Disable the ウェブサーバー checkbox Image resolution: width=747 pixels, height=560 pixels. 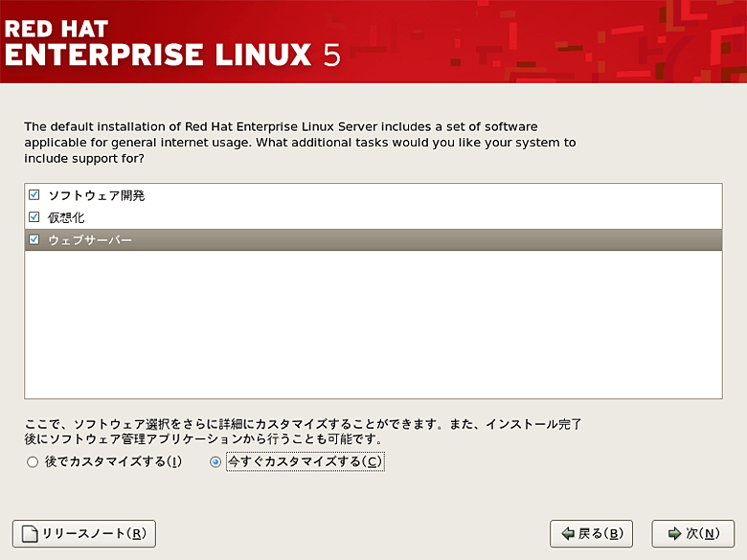pyautogui.click(x=34, y=239)
